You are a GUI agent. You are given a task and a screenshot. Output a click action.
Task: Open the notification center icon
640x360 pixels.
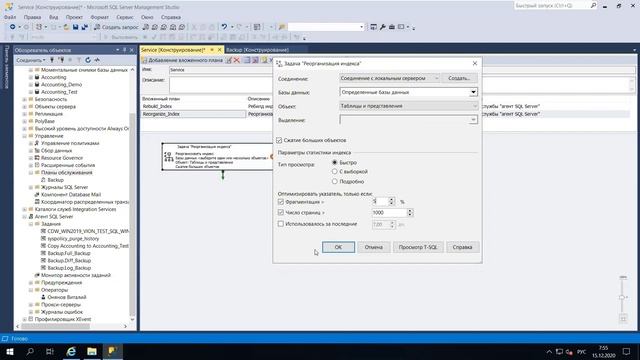point(627,351)
